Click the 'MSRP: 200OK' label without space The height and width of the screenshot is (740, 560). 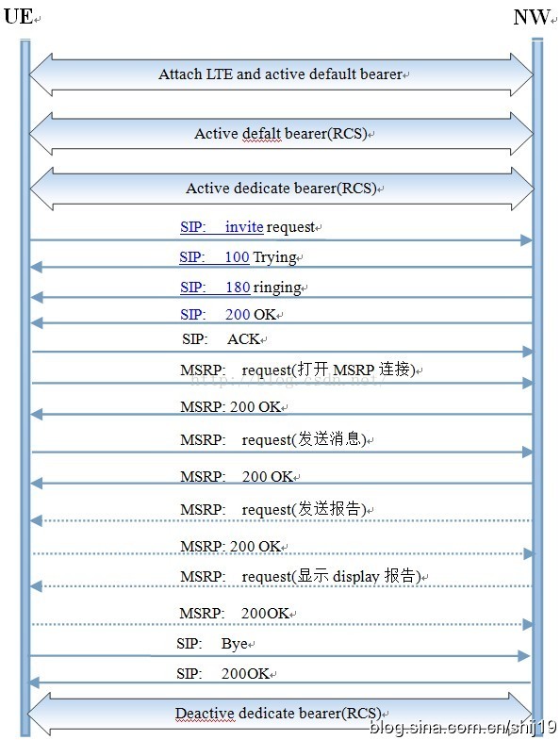pyautogui.click(x=234, y=614)
